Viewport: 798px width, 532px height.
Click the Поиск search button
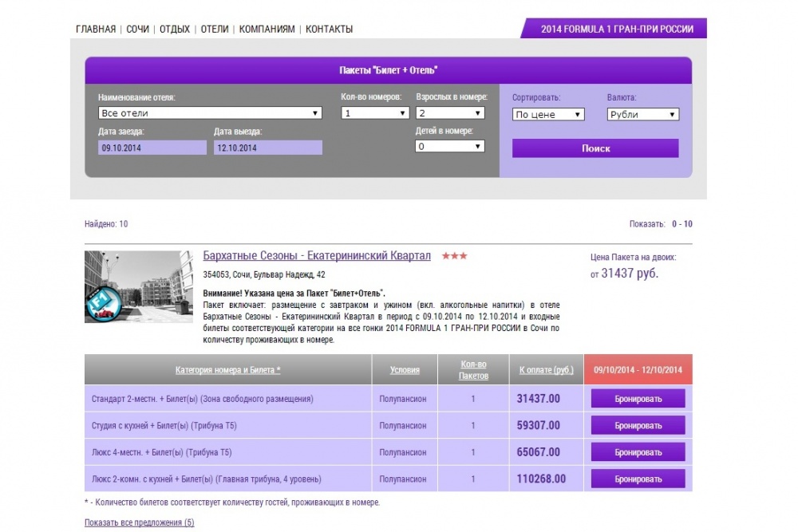[x=595, y=148]
